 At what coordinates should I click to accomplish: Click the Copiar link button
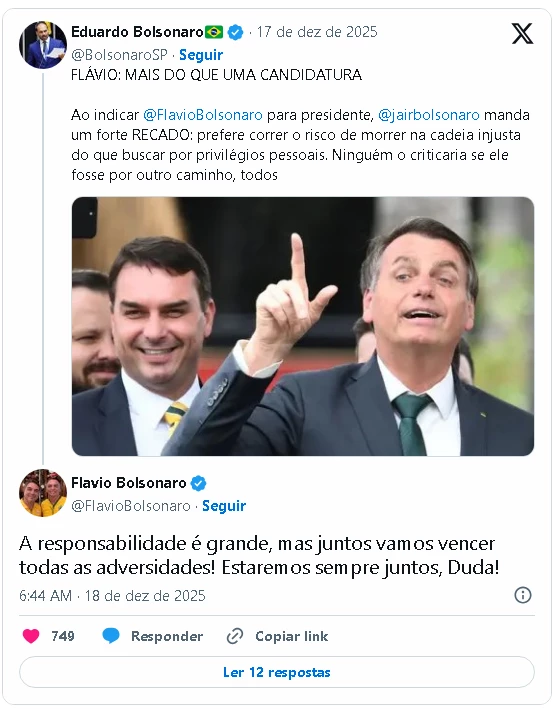(x=292, y=636)
